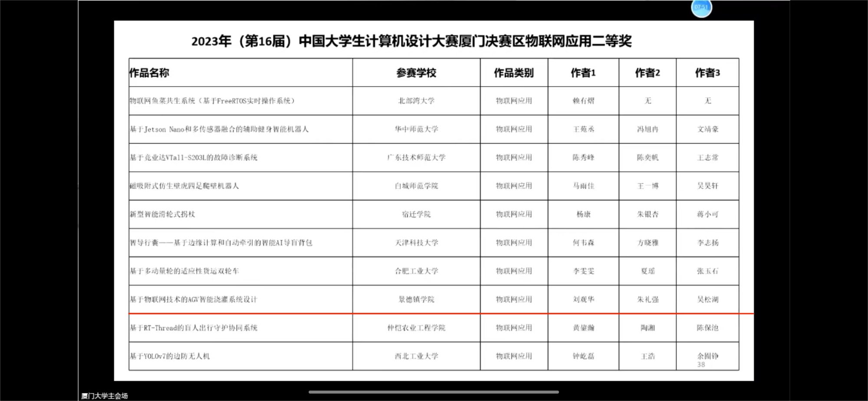Image resolution: width=868 pixels, height=401 pixels.
Task: Tap the home indicator bar at bottom
Action: (434, 392)
